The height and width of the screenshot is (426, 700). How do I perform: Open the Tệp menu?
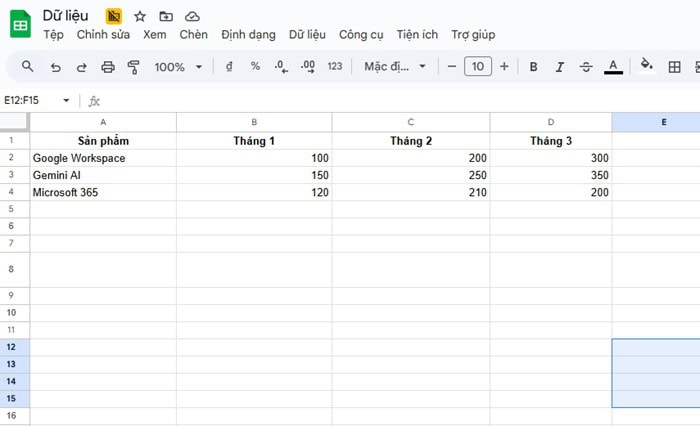coord(53,34)
